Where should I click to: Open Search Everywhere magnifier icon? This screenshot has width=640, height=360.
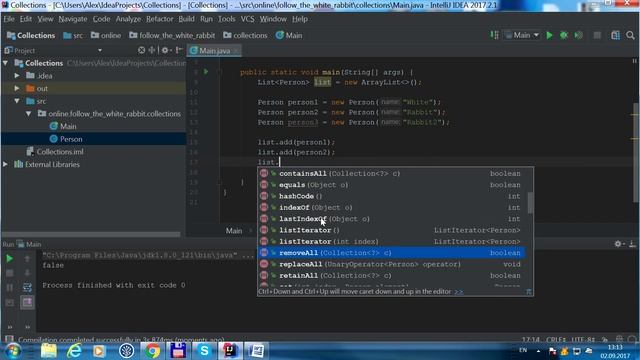click(630, 36)
